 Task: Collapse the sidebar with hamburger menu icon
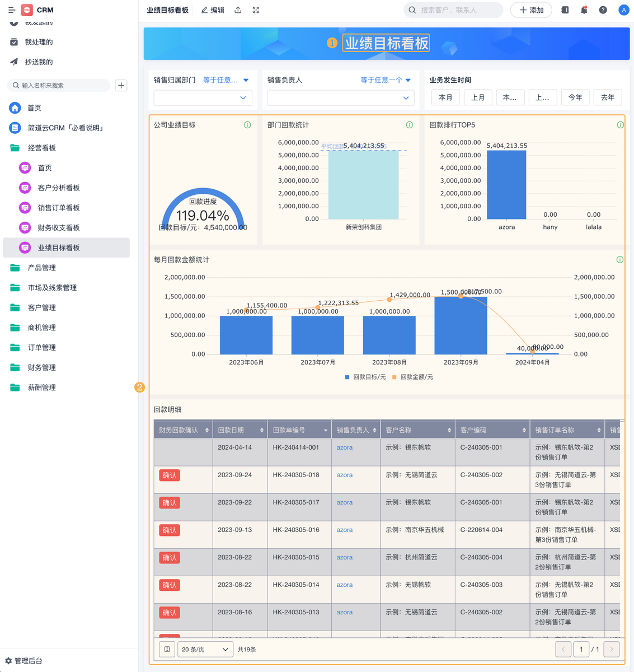click(11, 10)
